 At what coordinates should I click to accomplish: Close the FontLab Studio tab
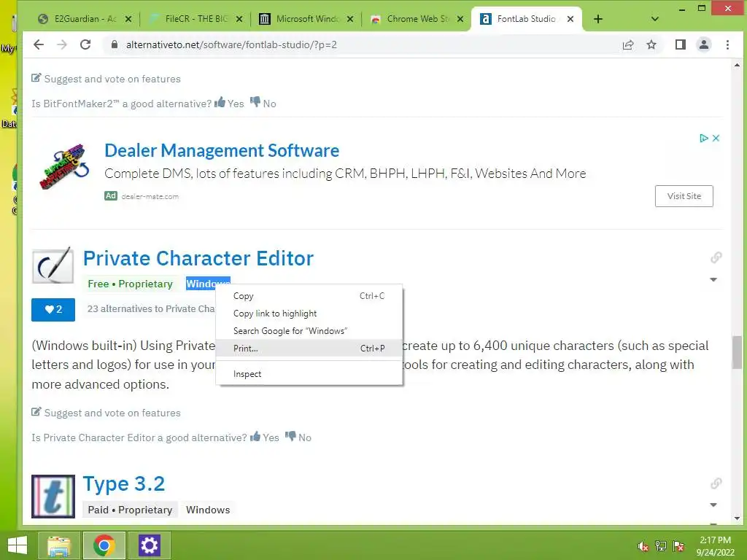[x=570, y=19]
